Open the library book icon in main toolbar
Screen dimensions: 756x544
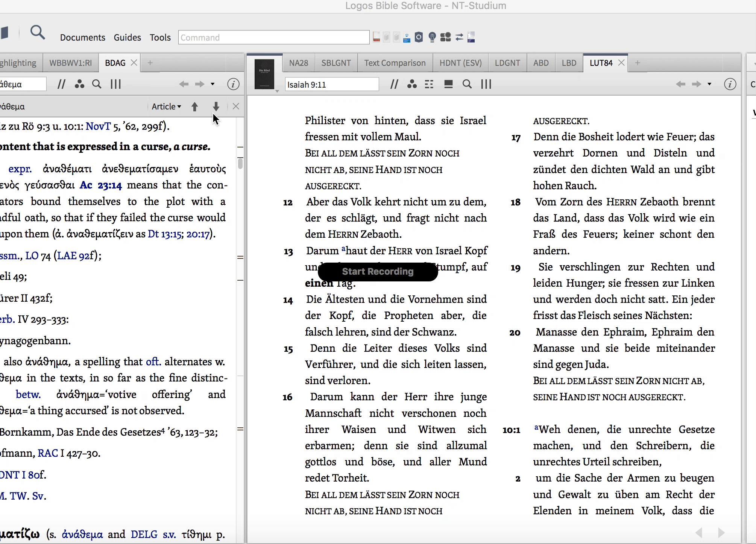click(x=4, y=33)
